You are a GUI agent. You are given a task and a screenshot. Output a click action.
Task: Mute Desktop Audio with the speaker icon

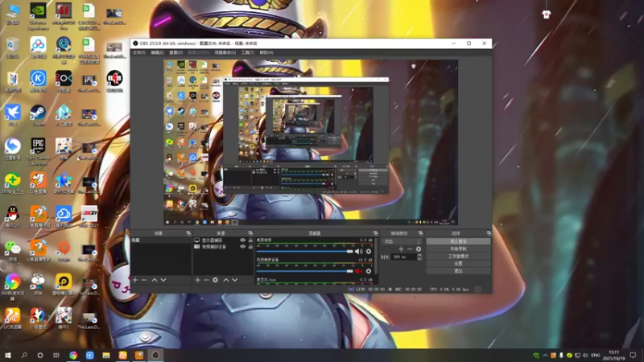click(x=358, y=251)
